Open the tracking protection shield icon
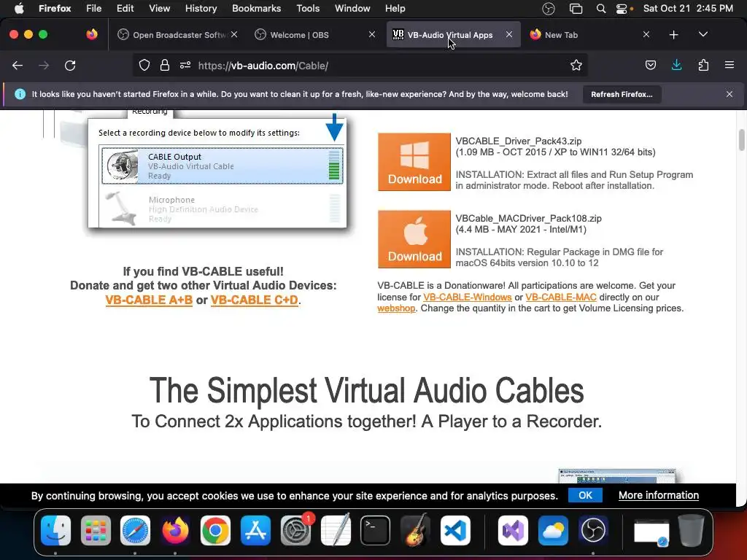 144,65
